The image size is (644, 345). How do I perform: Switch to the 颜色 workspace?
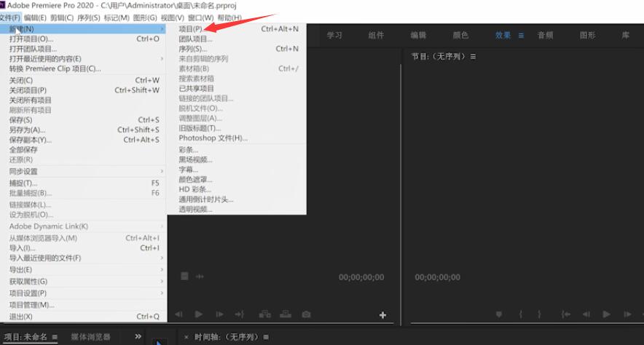460,35
